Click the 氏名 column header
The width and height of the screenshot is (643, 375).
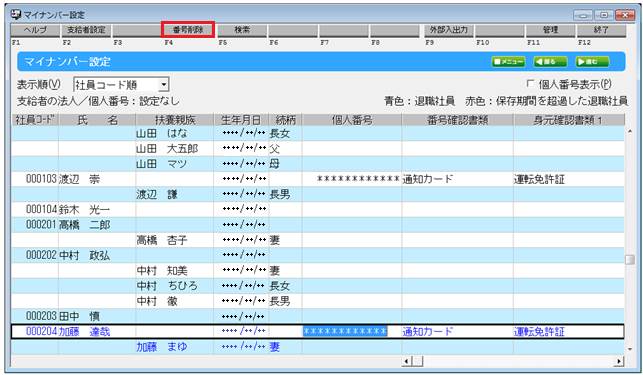[97, 120]
